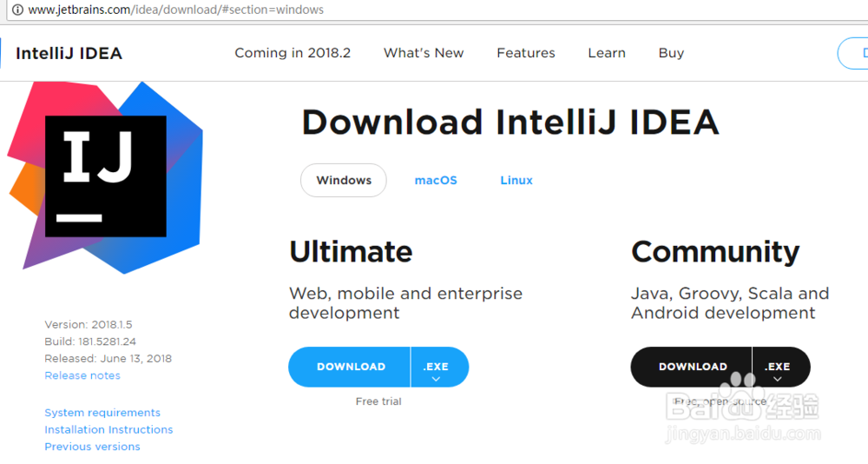The height and width of the screenshot is (464, 868).
Task: Switch to the macOS platform tab
Action: [436, 180]
